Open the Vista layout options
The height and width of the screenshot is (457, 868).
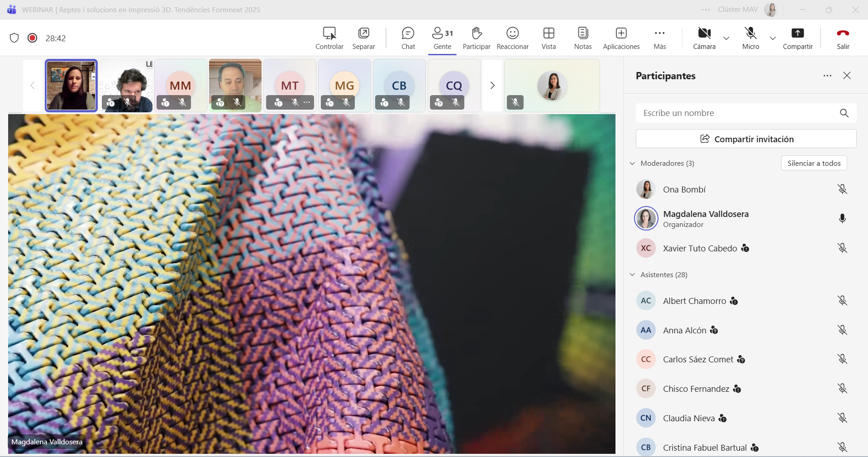tap(548, 38)
